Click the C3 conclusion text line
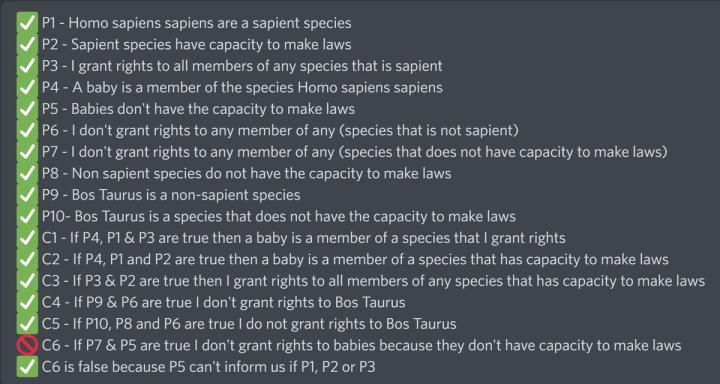Viewport: 720px width, 384px height. [x=373, y=281]
